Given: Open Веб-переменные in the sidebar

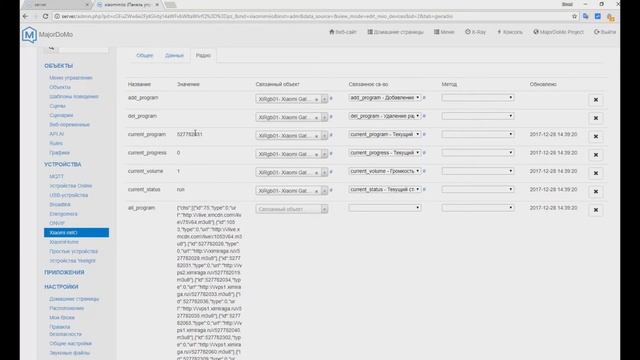Looking at the screenshot, I should 69,125.
